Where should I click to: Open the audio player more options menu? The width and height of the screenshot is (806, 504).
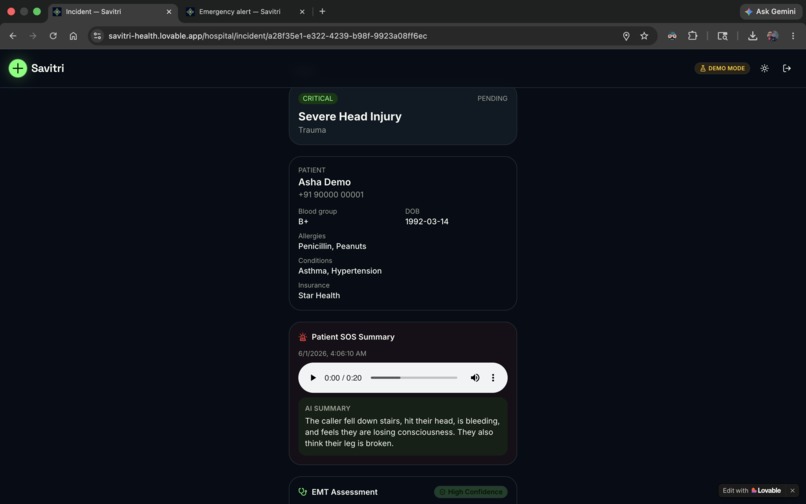click(x=492, y=378)
